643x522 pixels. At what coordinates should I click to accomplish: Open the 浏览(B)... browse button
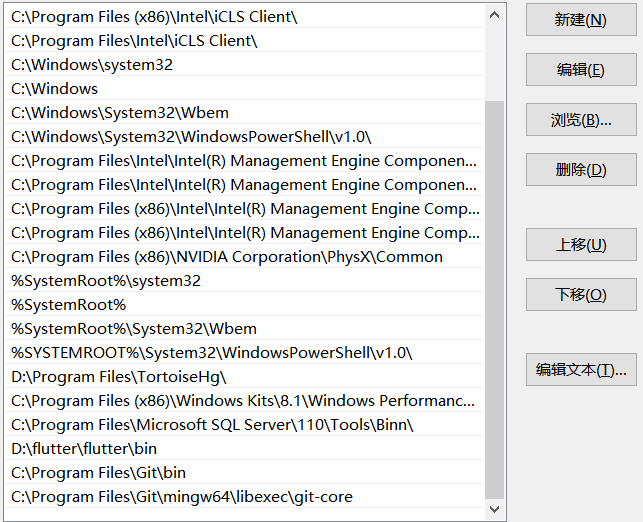581,120
